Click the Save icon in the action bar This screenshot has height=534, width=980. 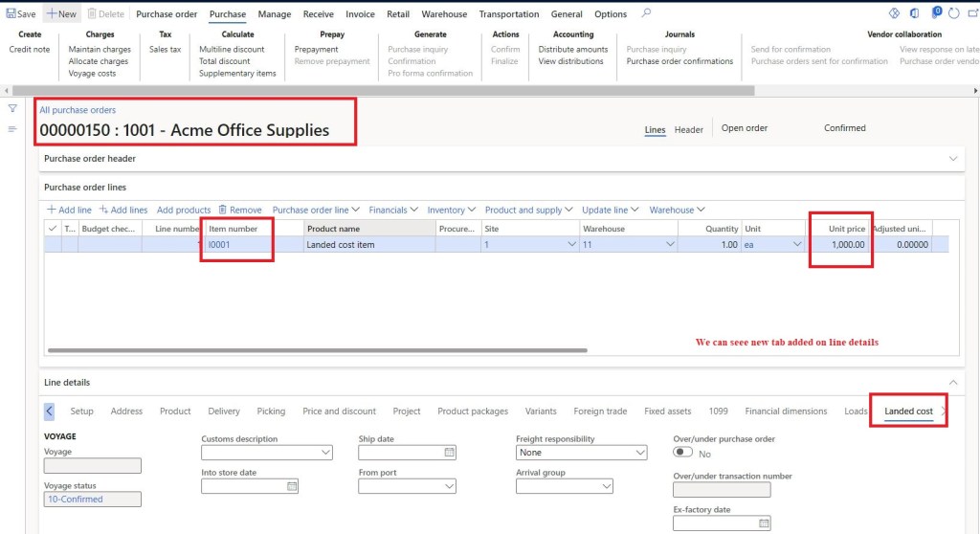click(x=9, y=14)
